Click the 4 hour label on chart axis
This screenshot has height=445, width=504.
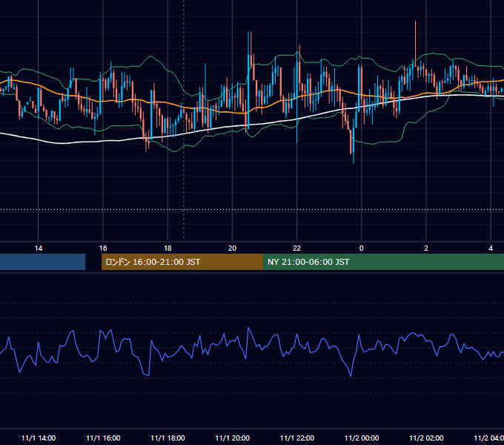(x=491, y=248)
